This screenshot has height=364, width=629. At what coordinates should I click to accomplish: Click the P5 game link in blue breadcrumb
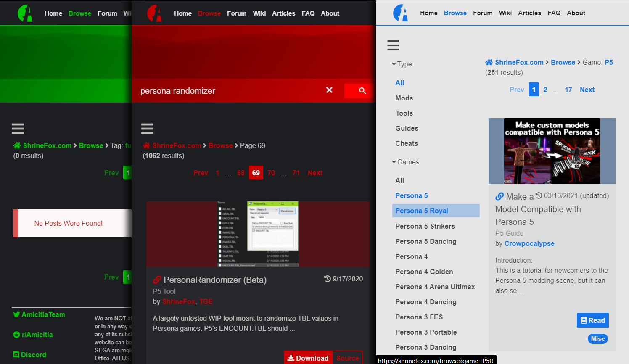[x=609, y=62]
